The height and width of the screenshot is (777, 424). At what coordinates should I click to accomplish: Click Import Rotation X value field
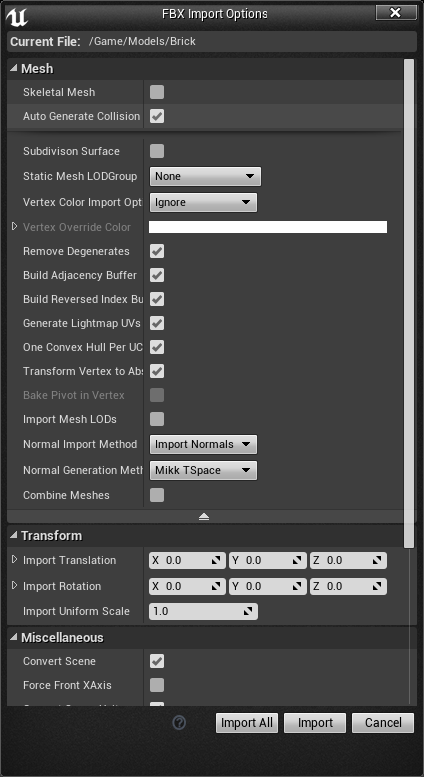coord(187,586)
